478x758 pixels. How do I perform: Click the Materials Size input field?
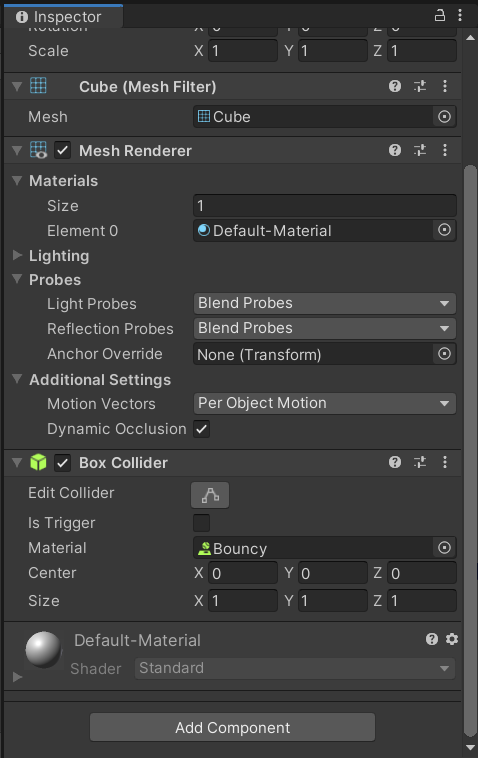click(x=324, y=205)
